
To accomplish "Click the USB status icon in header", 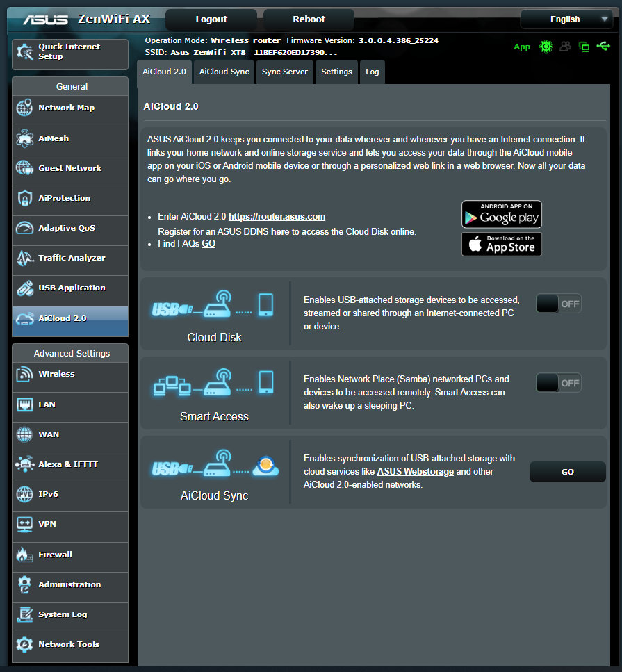I will click(603, 46).
